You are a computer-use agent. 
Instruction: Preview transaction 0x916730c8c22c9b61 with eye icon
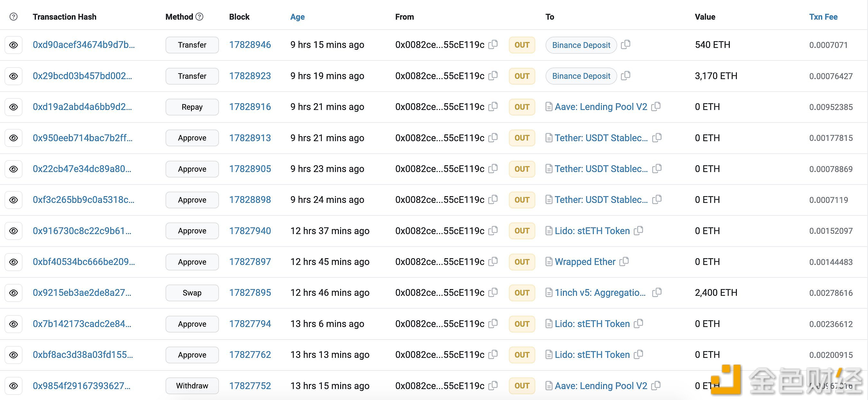[14, 231]
